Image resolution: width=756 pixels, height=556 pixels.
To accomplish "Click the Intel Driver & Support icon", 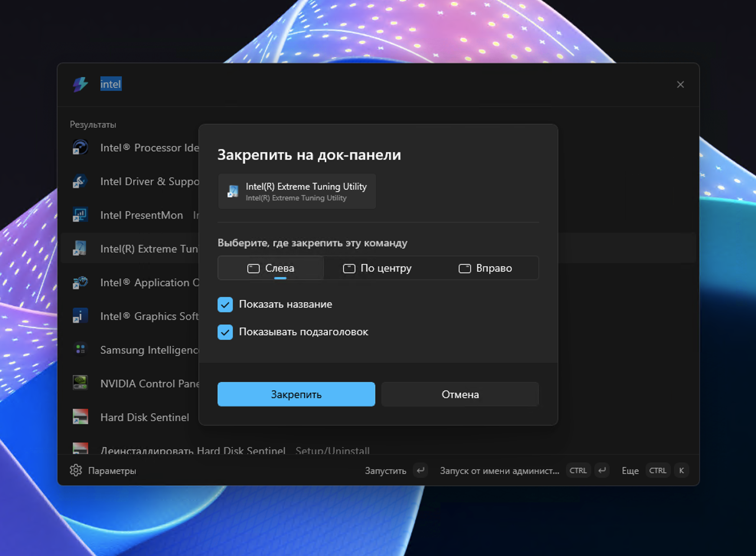I will (x=80, y=181).
